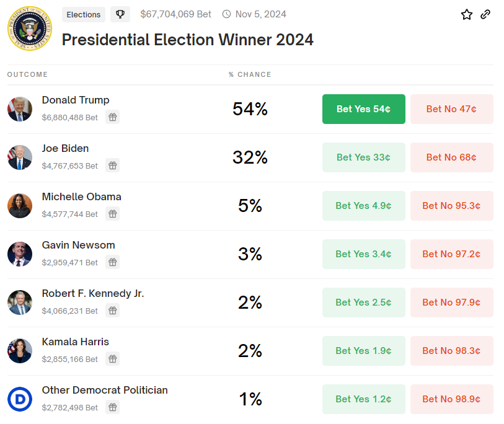Image resolution: width=504 pixels, height=424 pixels.
Task: Click the gift rewards icon beside Donald Trump
Action: pyautogui.click(x=112, y=117)
